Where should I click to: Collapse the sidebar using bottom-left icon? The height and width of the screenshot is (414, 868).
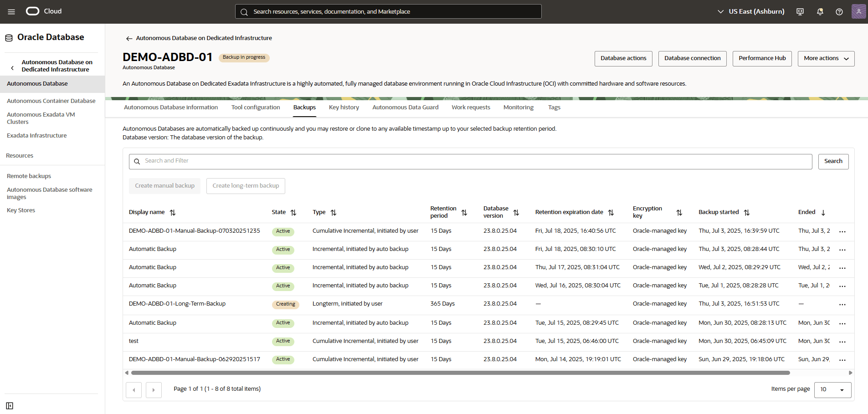pos(10,406)
